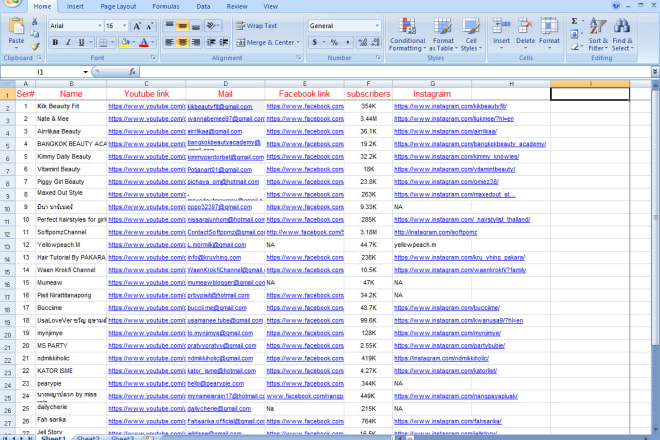
Task: Click the AutoSum sigma icon
Action: coord(574,21)
